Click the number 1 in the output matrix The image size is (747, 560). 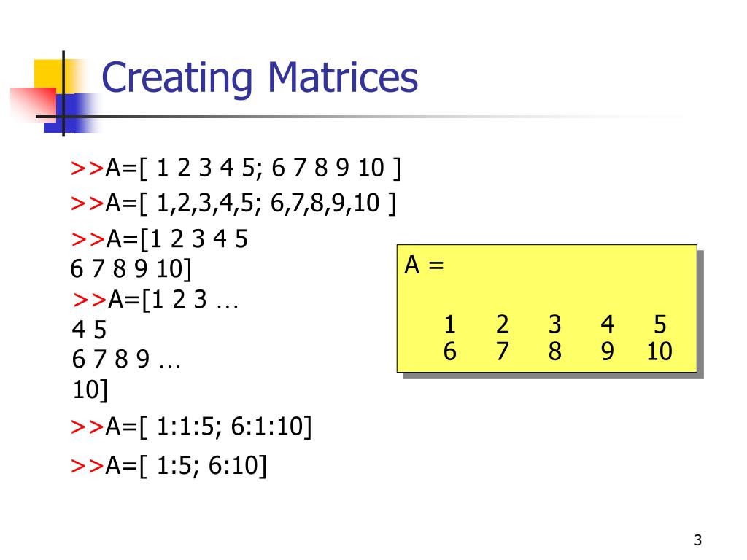(449, 324)
